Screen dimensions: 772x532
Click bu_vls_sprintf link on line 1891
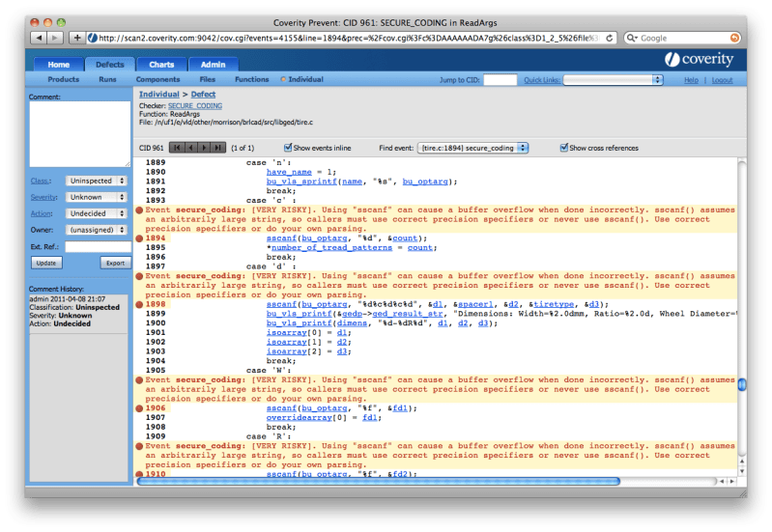301,182
